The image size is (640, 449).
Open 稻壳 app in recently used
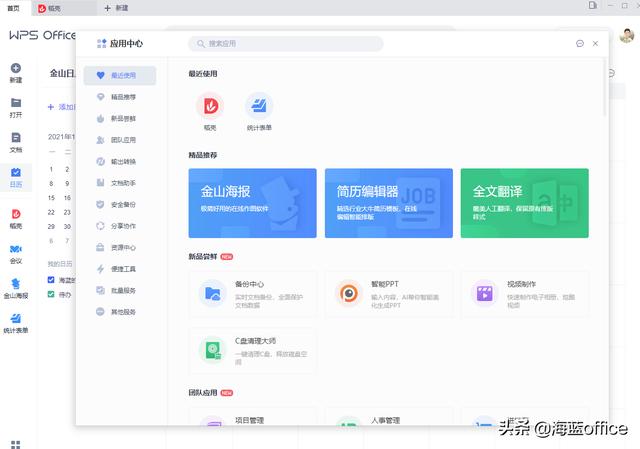(210, 106)
